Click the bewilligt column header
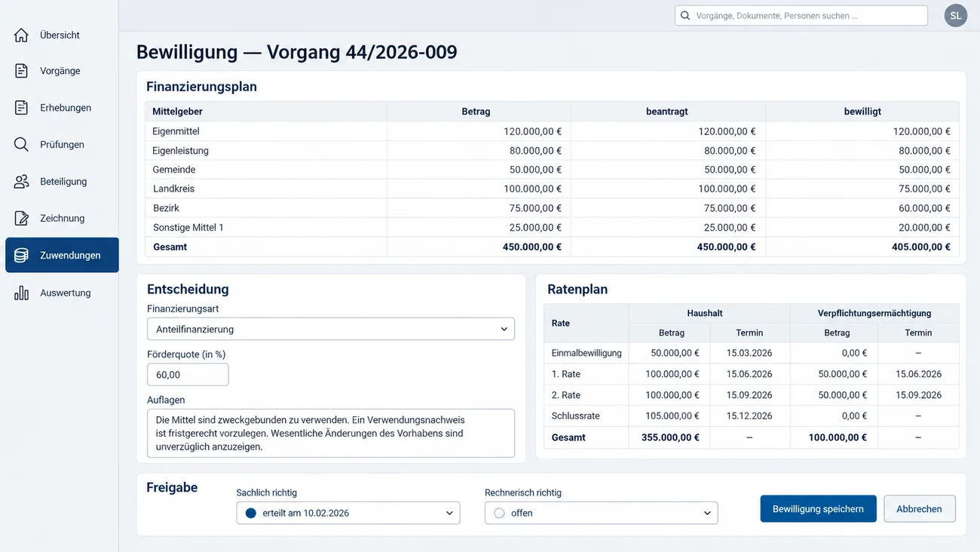 pyautogui.click(x=862, y=112)
